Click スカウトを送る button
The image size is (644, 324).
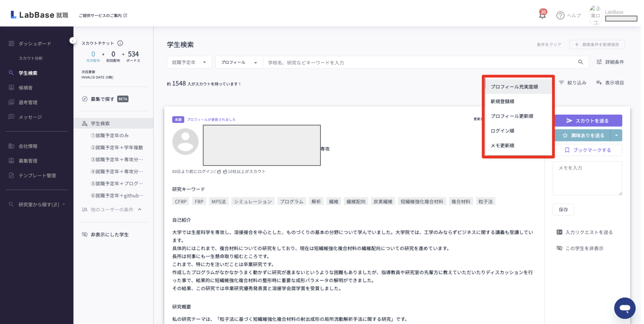pyautogui.click(x=588, y=121)
